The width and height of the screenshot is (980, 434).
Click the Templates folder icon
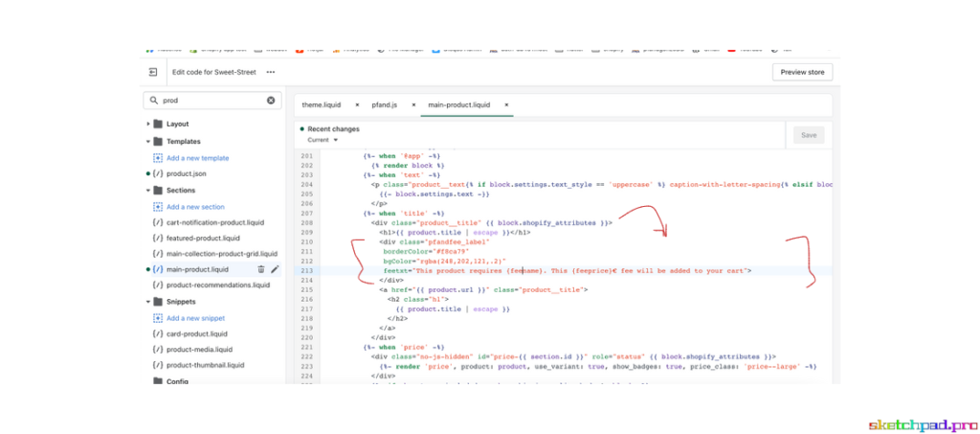pos(158,142)
